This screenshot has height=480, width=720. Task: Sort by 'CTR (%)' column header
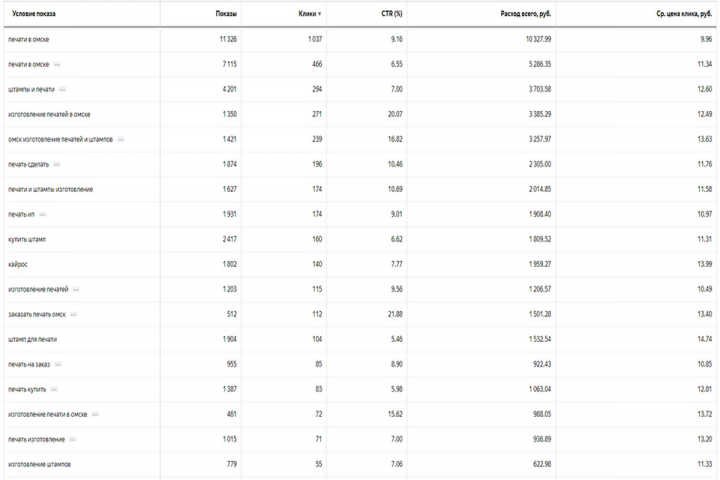(392, 14)
